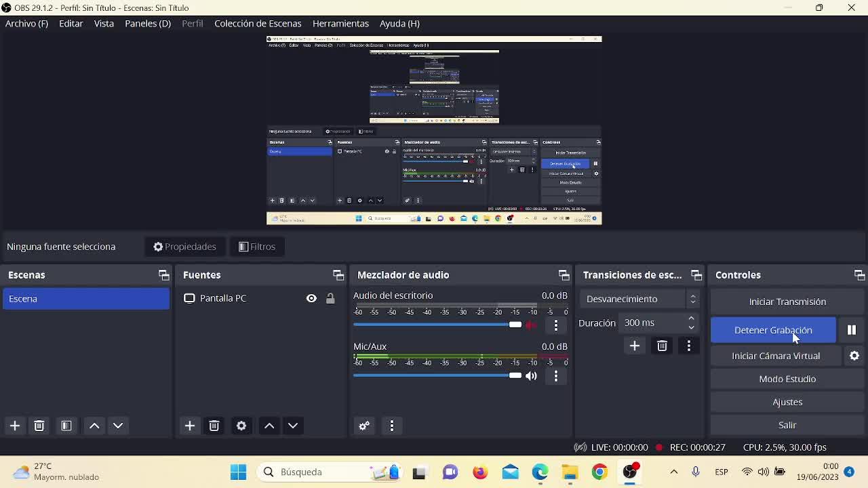This screenshot has width=868, height=488.
Task: Open the Desvanecimiento transition dropdown
Action: 640,299
